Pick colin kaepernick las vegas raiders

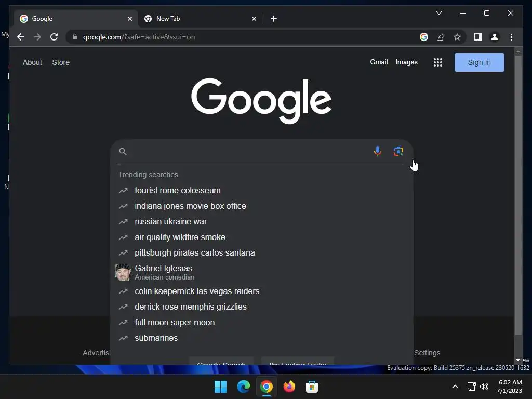(x=262, y=291)
